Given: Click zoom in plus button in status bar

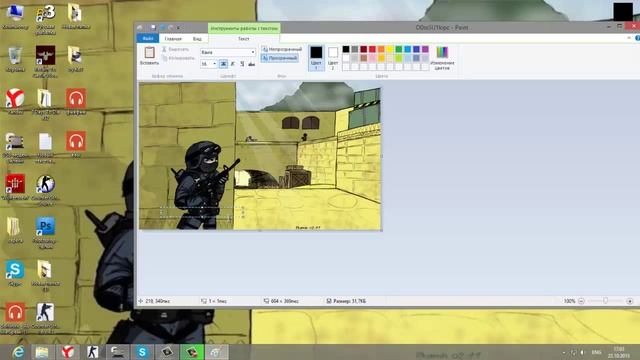Looking at the screenshot, I should 630,301.
